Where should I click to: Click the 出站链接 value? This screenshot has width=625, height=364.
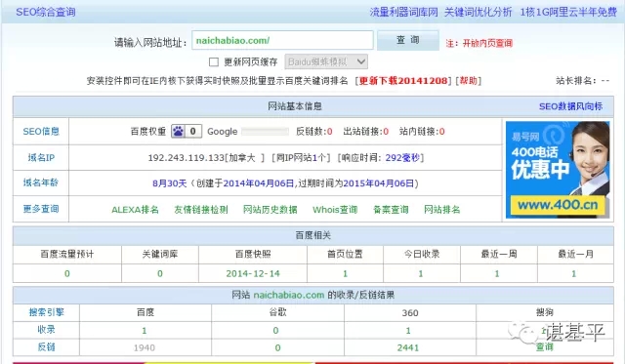pos(386,132)
